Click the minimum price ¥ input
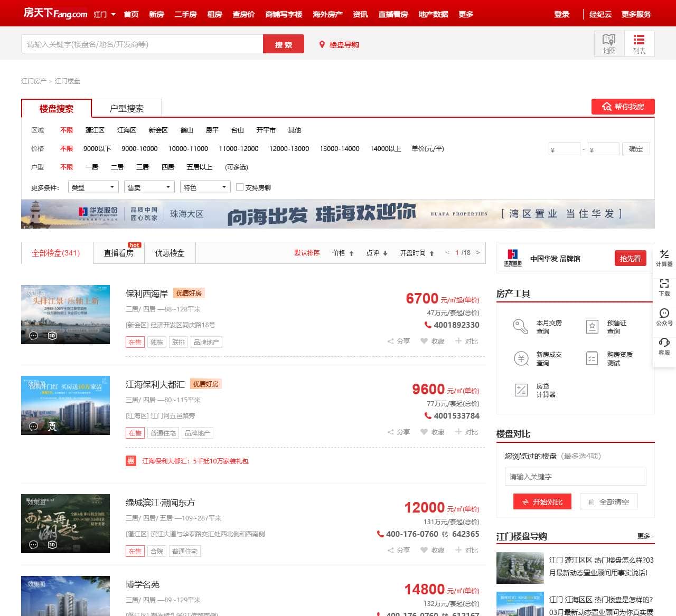This screenshot has height=616, width=676. tap(565, 149)
